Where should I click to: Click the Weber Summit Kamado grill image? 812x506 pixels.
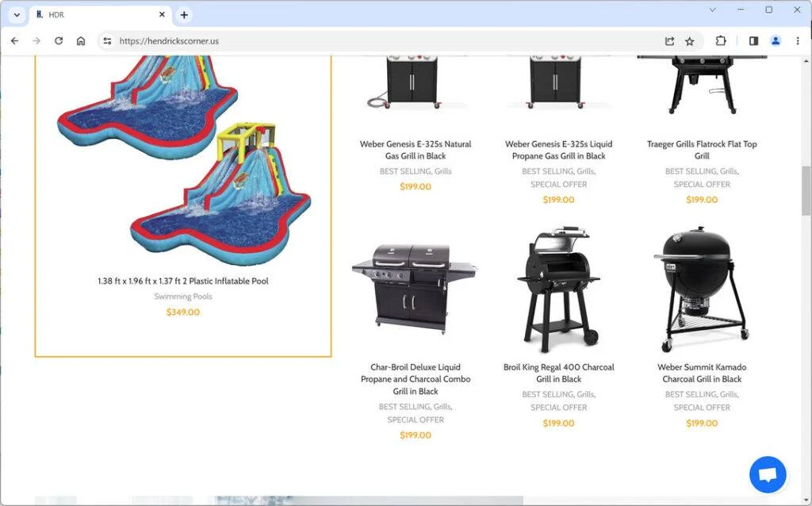point(702,289)
